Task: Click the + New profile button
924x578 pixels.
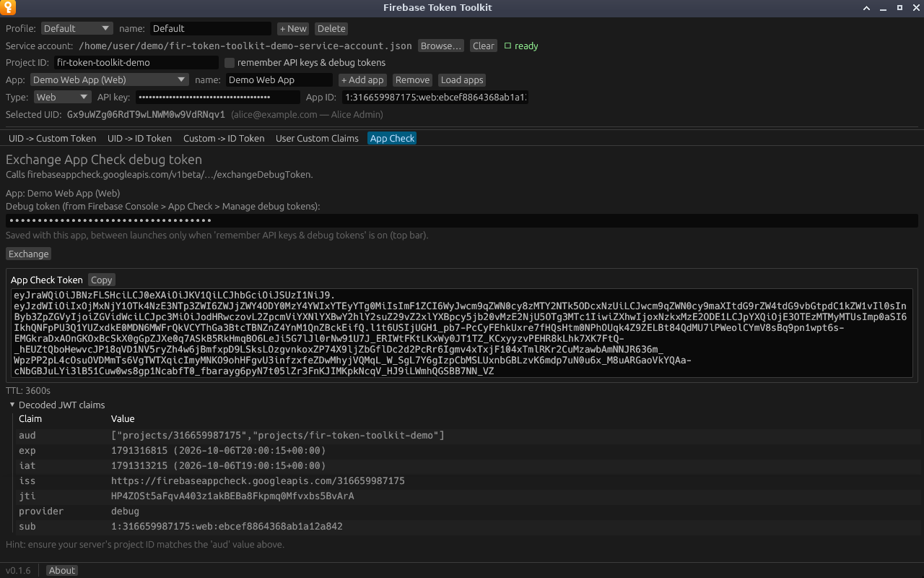Action: point(293,29)
